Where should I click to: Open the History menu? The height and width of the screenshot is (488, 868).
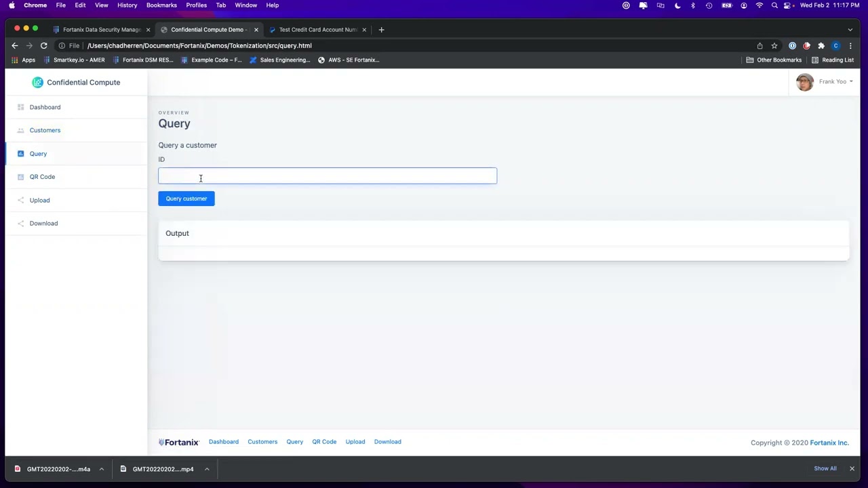(127, 5)
